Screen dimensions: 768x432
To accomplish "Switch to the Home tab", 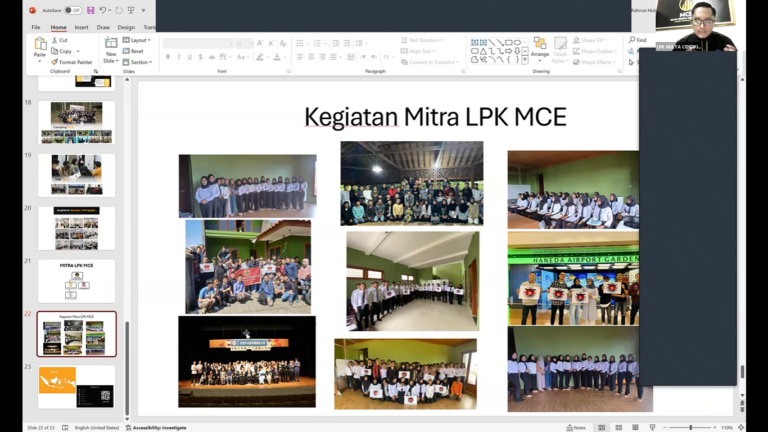I will (58, 27).
